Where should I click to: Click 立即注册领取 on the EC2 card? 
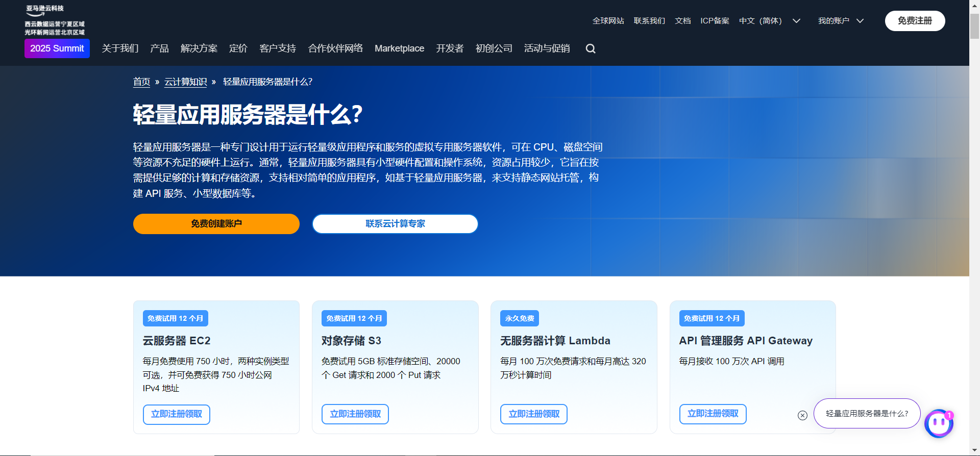pyautogui.click(x=177, y=414)
